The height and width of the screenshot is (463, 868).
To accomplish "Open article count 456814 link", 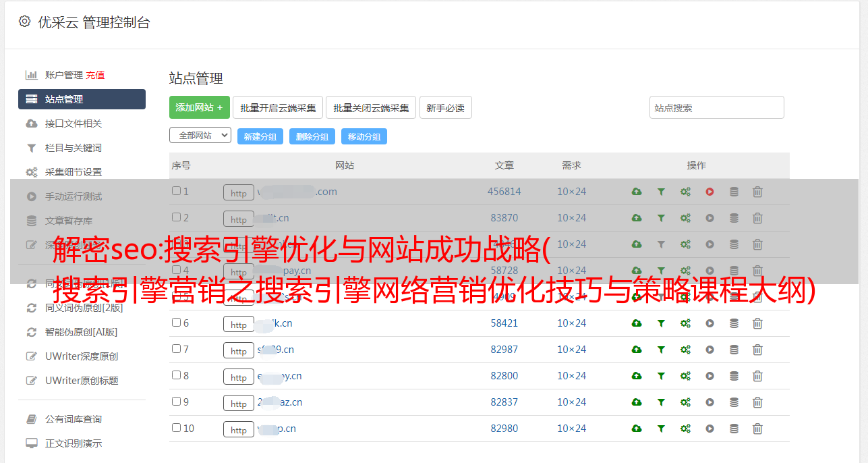I will [504, 192].
